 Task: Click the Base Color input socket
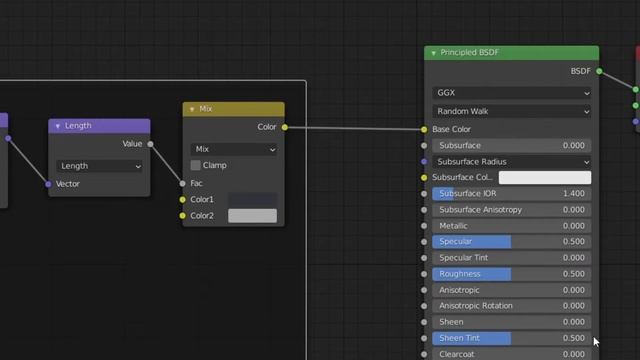point(424,129)
